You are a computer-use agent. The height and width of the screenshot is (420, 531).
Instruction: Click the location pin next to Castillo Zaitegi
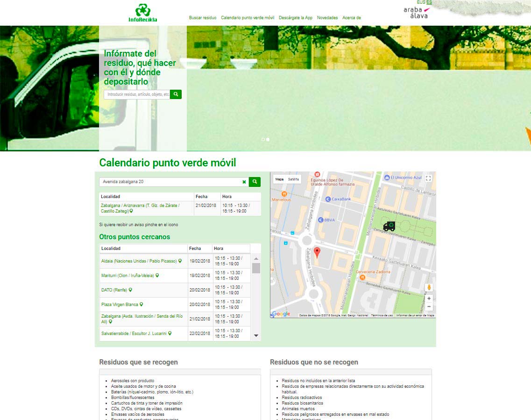(131, 211)
